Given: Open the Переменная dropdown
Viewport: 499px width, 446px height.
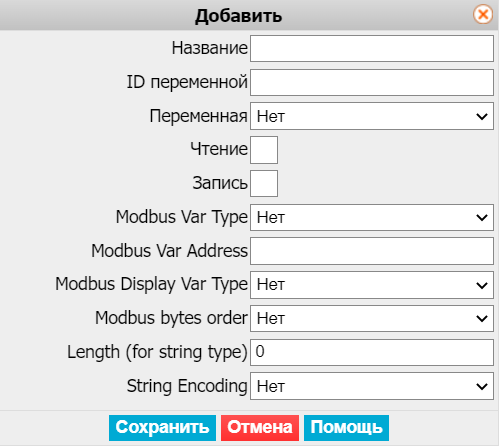Looking at the screenshot, I should coord(372,116).
